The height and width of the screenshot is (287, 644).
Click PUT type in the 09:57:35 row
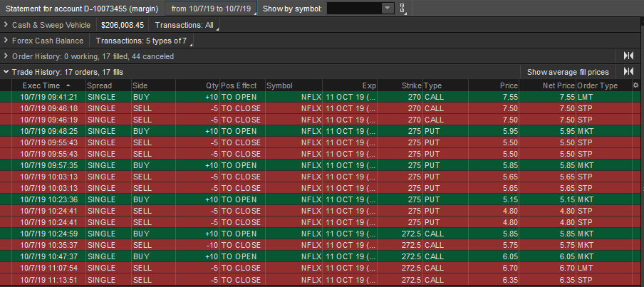point(446,165)
